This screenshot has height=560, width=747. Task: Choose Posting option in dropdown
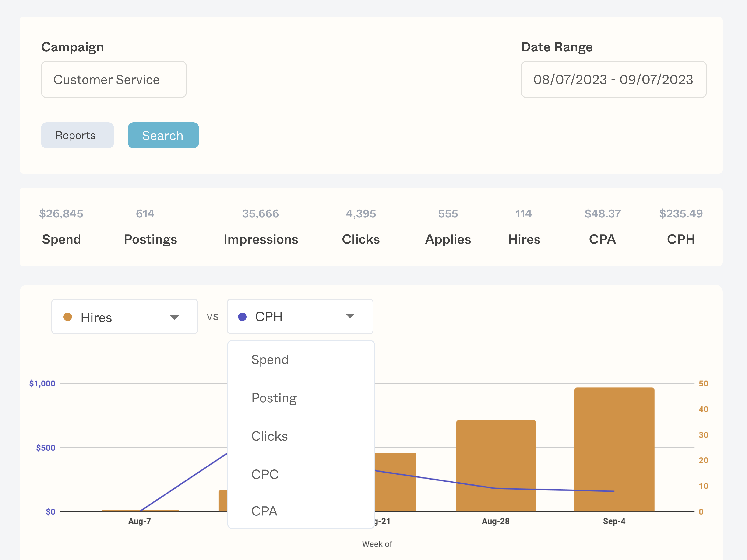point(274,398)
